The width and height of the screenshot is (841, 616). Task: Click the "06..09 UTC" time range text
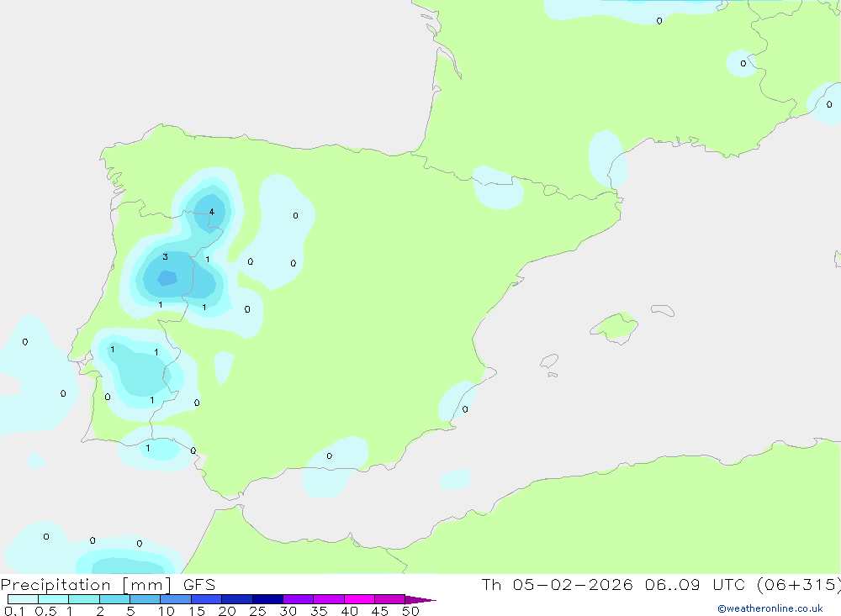point(697,585)
